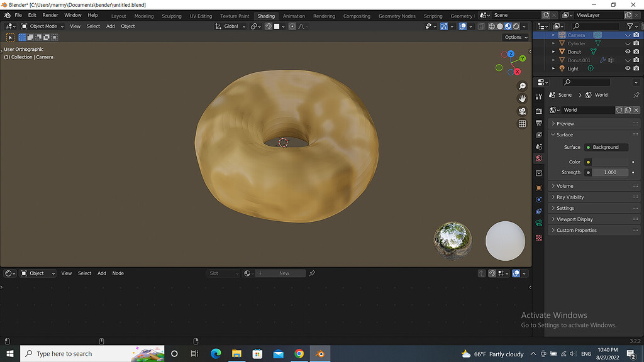Image resolution: width=644 pixels, height=362 pixels.
Task: Select the Tweak select tool icon
Action: pos(10,37)
